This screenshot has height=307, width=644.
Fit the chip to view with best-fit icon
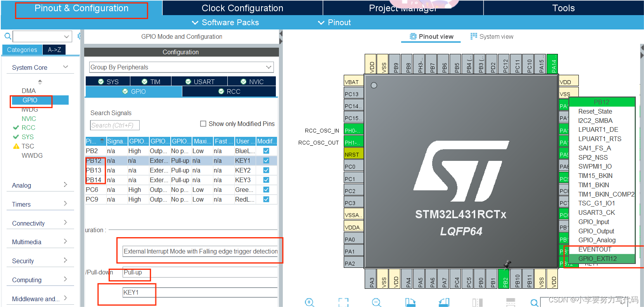343,302
